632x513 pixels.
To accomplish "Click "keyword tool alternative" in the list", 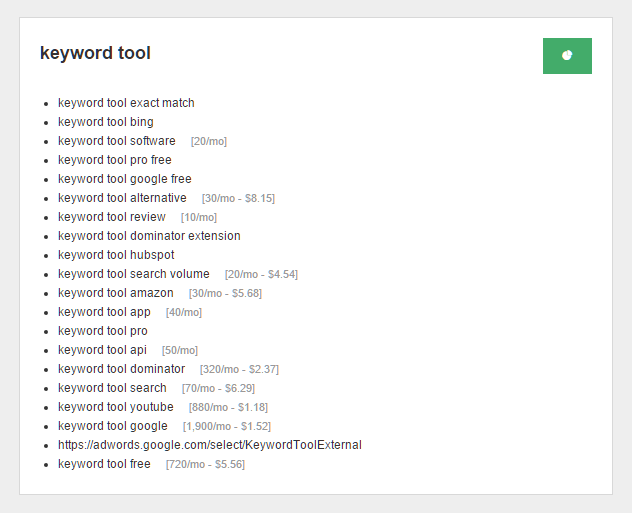I will (122, 198).
